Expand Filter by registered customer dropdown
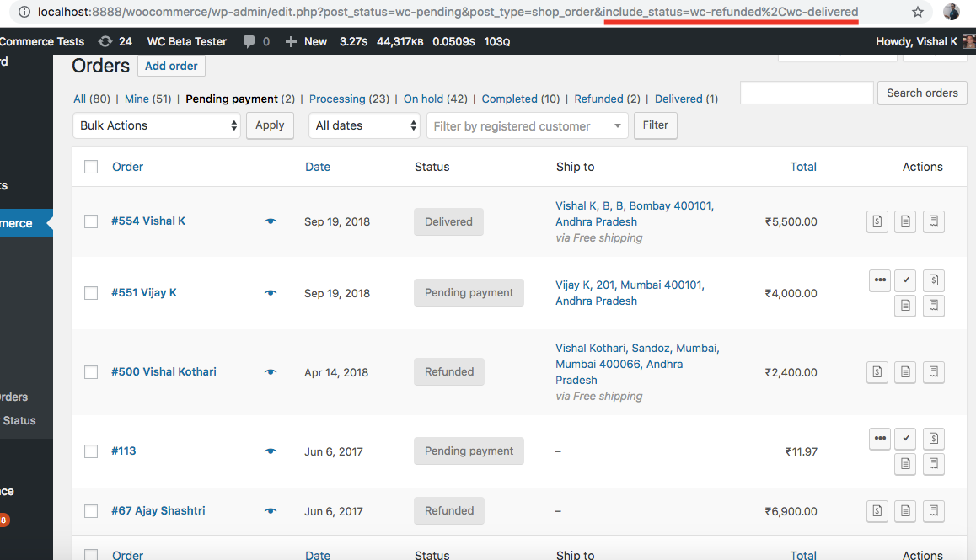The width and height of the screenshot is (976, 560). click(x=528, y=125)
